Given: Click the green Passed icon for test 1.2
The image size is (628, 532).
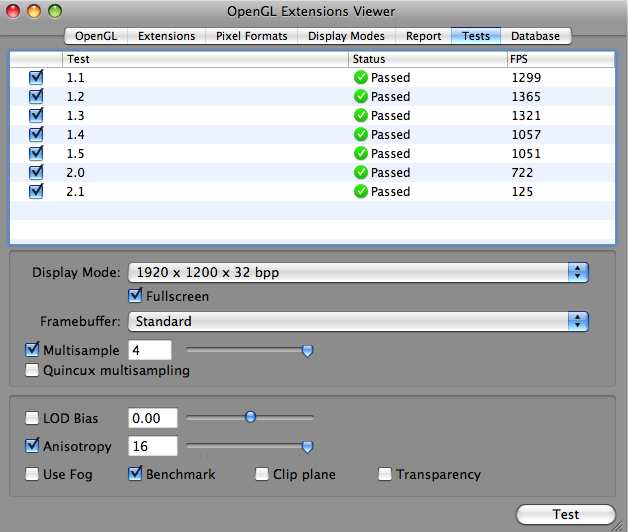Looking at the screenshot, I should [361, 97].
